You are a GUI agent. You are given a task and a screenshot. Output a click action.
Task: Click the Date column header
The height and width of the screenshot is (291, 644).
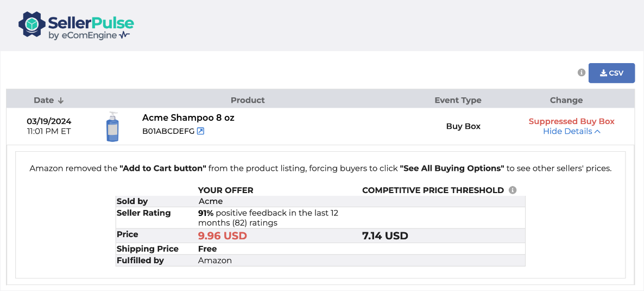44,100
